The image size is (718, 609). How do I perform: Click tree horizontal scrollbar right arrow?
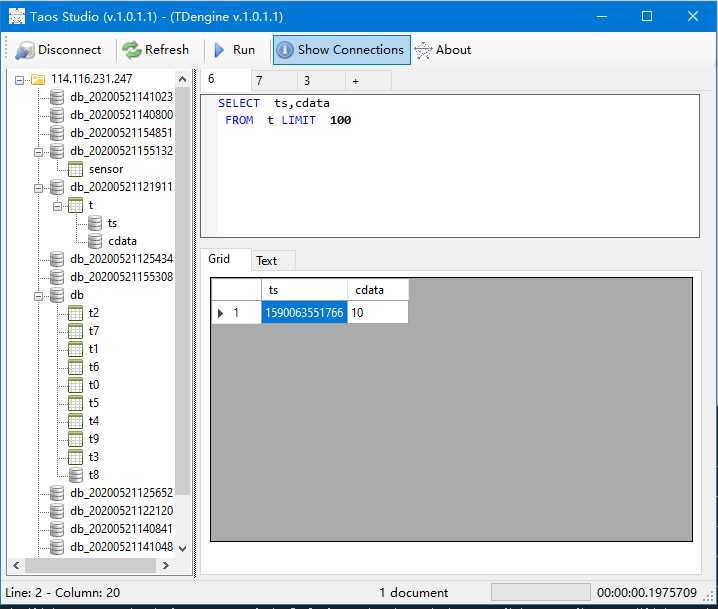[166, 566]
